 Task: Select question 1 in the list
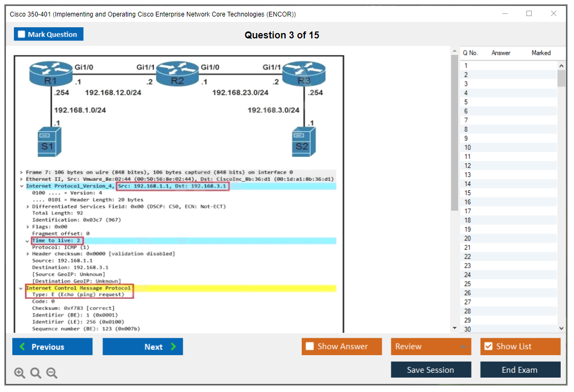tap(509, 66)
